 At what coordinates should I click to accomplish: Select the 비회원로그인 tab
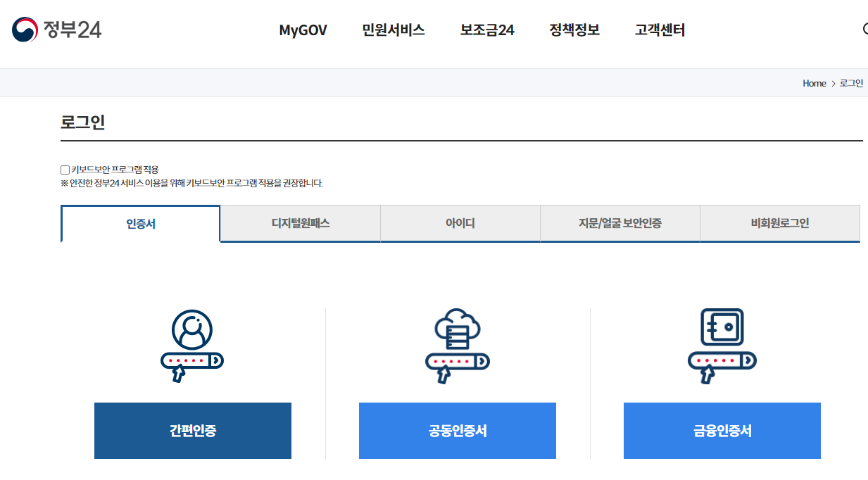tap(780, 222)
